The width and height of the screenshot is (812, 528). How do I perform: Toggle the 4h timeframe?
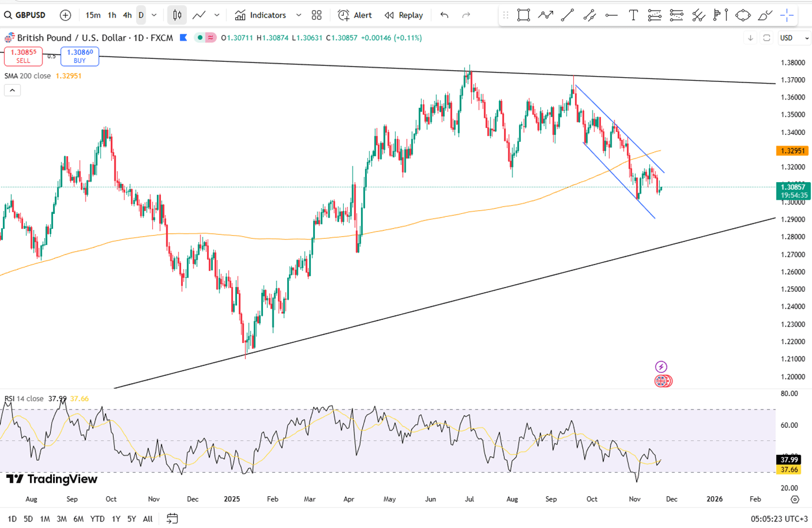[127, 15]
